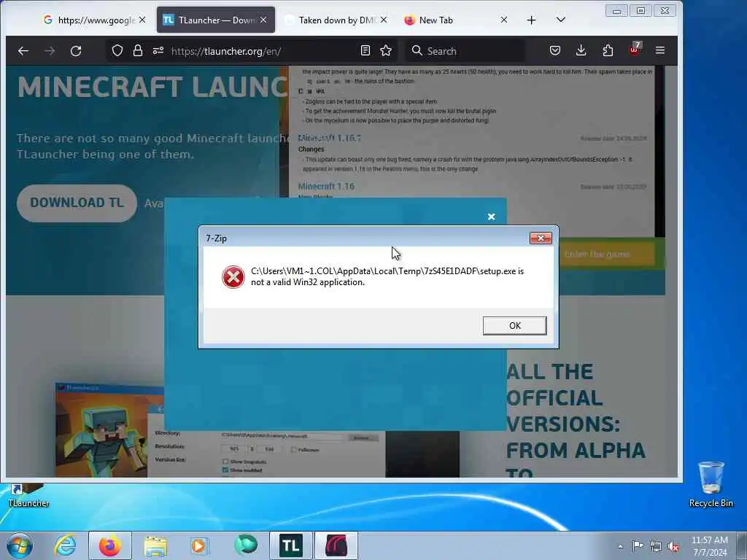
Task: Open the network tray icon
Action: tap(656, 546)
